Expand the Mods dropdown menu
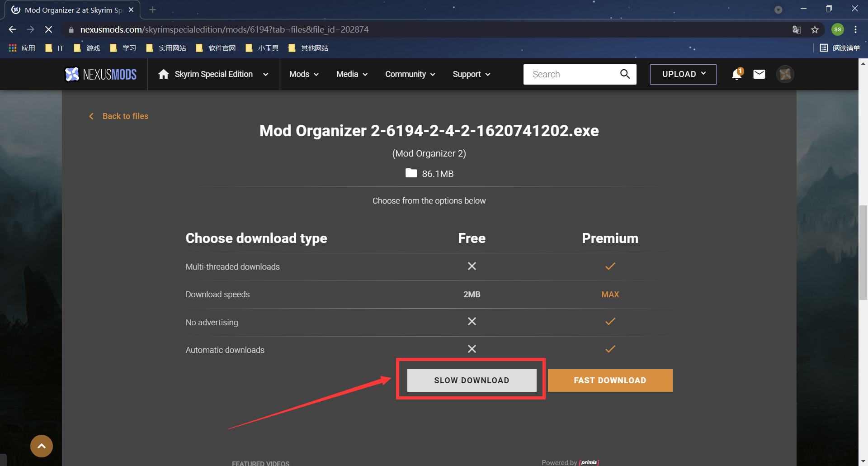The image size is (868, 466). [303, 74]
